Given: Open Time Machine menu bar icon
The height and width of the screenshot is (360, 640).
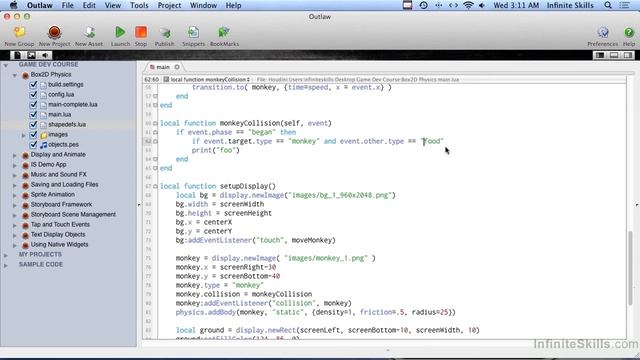Looking at the screenshot, I should 423,5.
